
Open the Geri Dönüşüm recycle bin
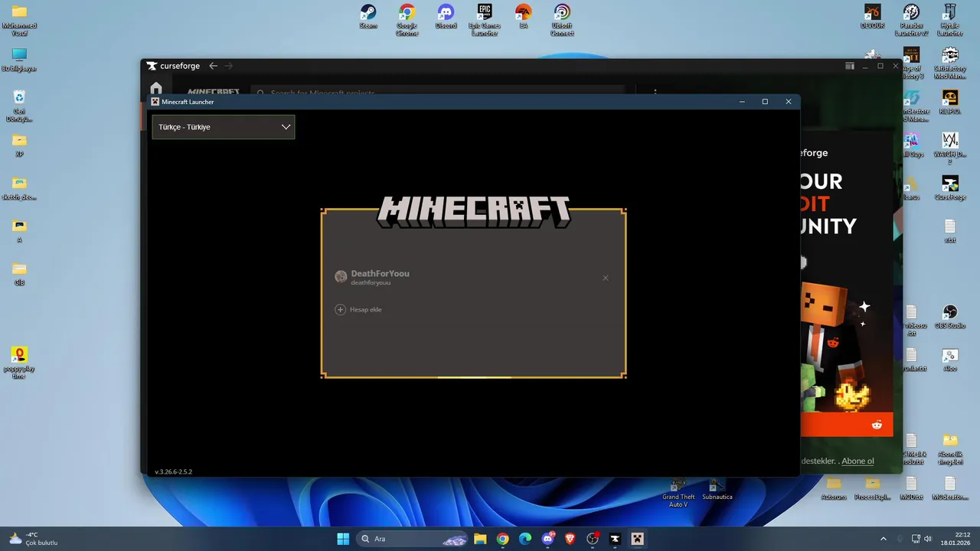19,106
